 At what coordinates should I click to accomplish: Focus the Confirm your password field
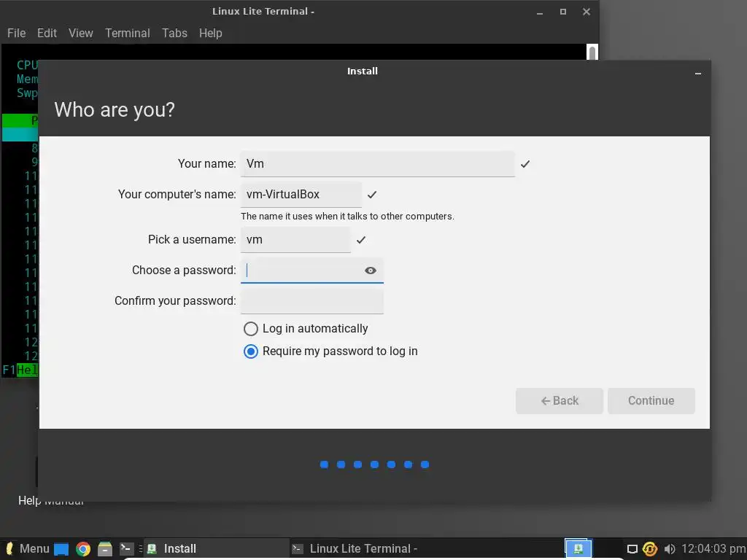312,301
